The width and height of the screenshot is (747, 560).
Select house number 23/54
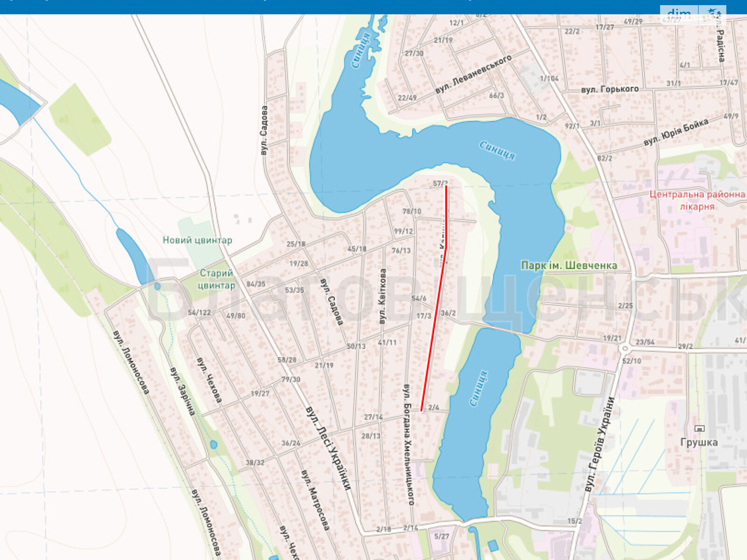click(x=645, y=342)
